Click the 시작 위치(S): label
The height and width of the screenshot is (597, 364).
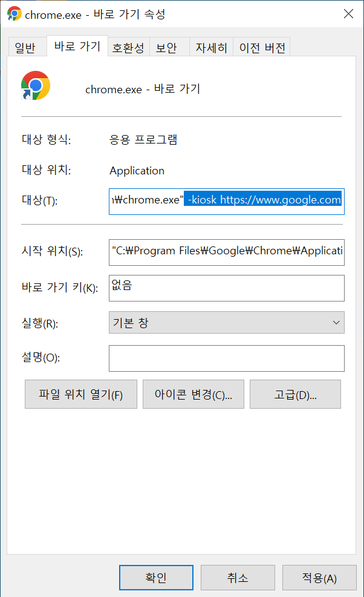point(52,251)
